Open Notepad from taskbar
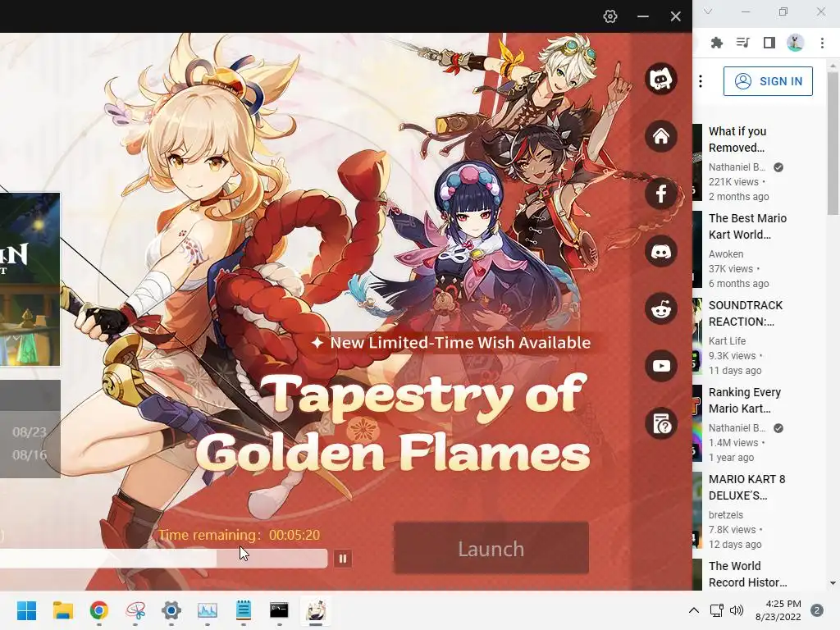This screenshot has width=840, height=630. 243,610
